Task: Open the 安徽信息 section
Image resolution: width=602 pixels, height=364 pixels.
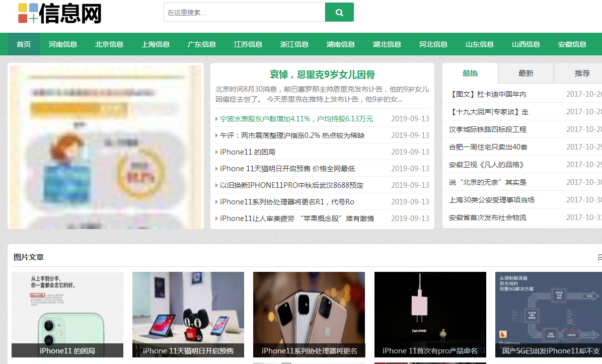Action: click(x=572, y=44)
